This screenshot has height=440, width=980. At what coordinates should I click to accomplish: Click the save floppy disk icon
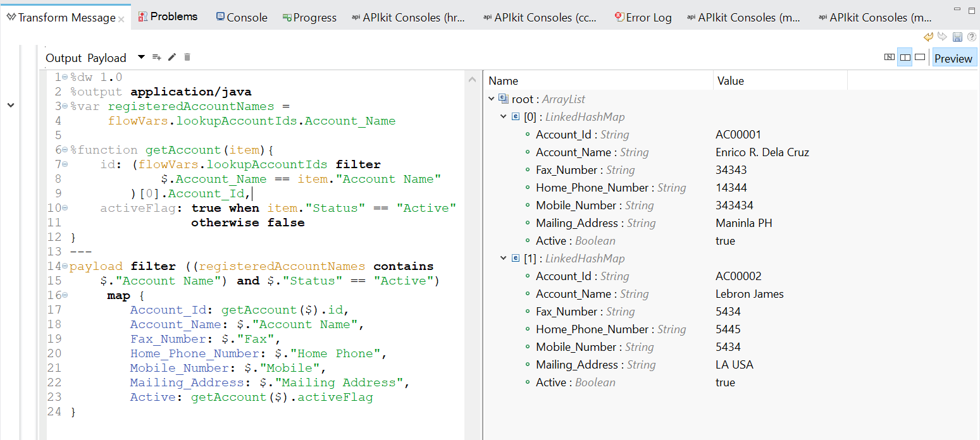(x=957, y=37)
